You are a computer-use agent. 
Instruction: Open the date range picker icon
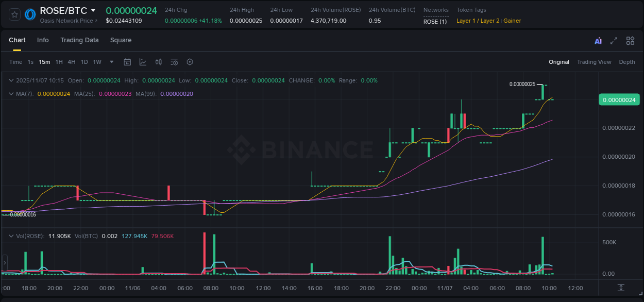pos(127,62)
